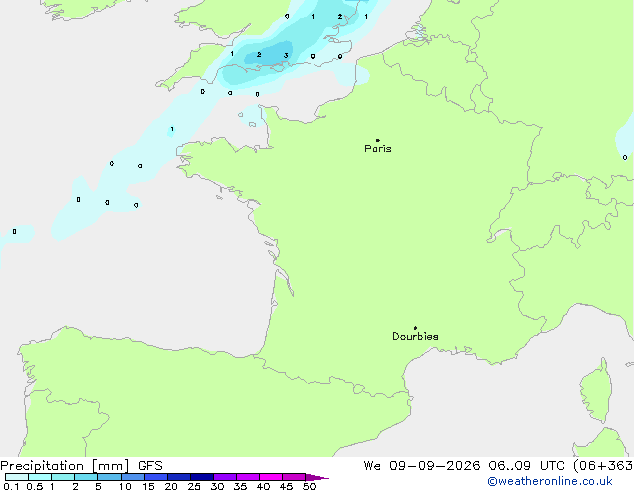Viewport: 634px width, 490px height.
Task: Click the '0' precipitation value near the eastern map edge
Action: (625, 158)
